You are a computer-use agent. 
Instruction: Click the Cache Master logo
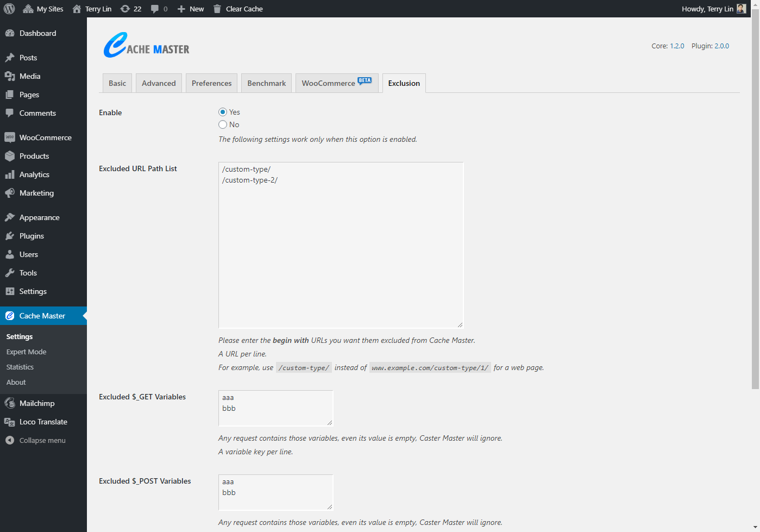point(147,45)
